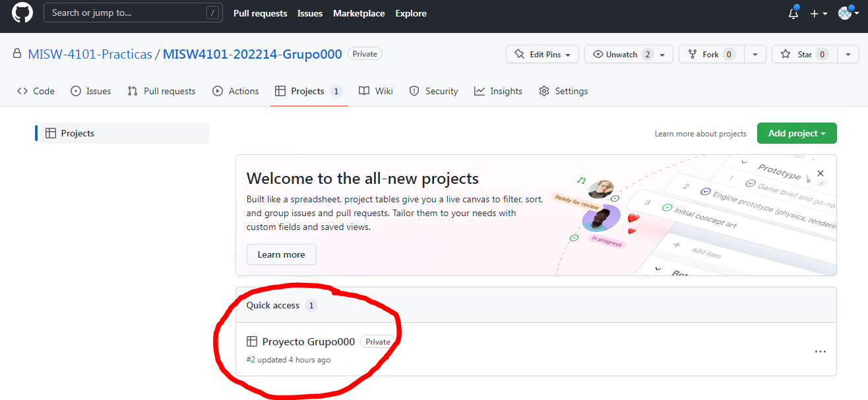Open the project options kebab menu

[820, 351]
